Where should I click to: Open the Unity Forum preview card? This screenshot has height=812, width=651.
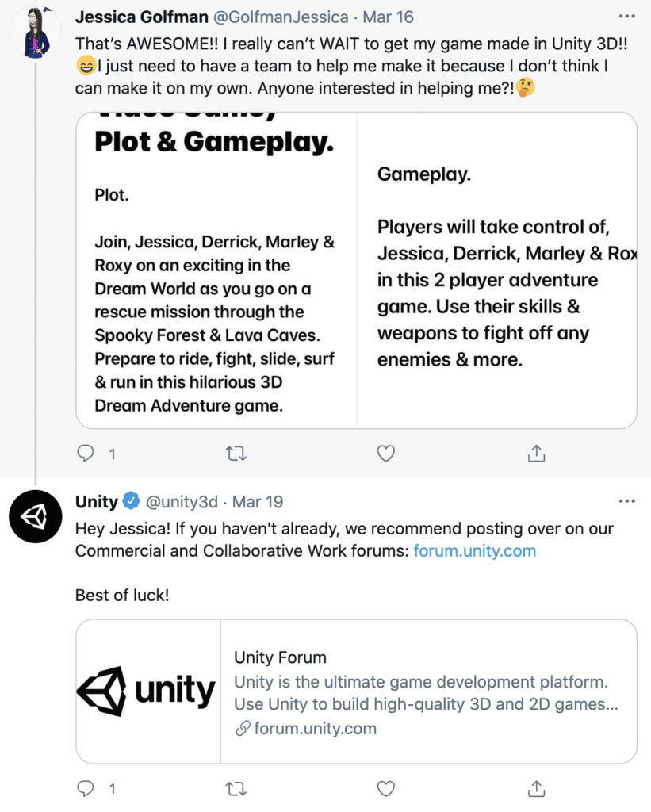click(x=357, y=691)
